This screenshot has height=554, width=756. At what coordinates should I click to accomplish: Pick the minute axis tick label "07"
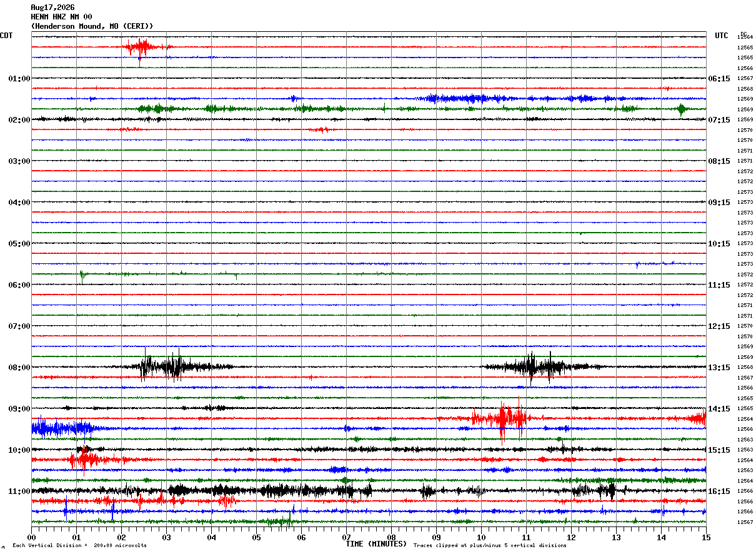click(x=346, y=537)
